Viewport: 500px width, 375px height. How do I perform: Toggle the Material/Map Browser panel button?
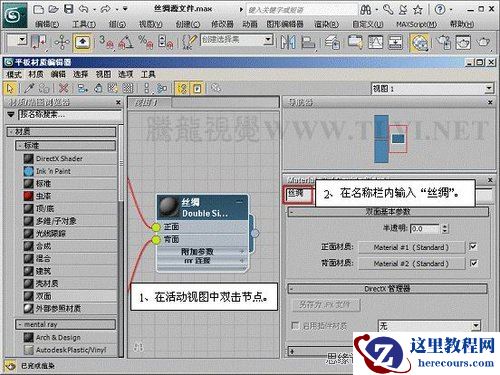click(x=182, y=88)
